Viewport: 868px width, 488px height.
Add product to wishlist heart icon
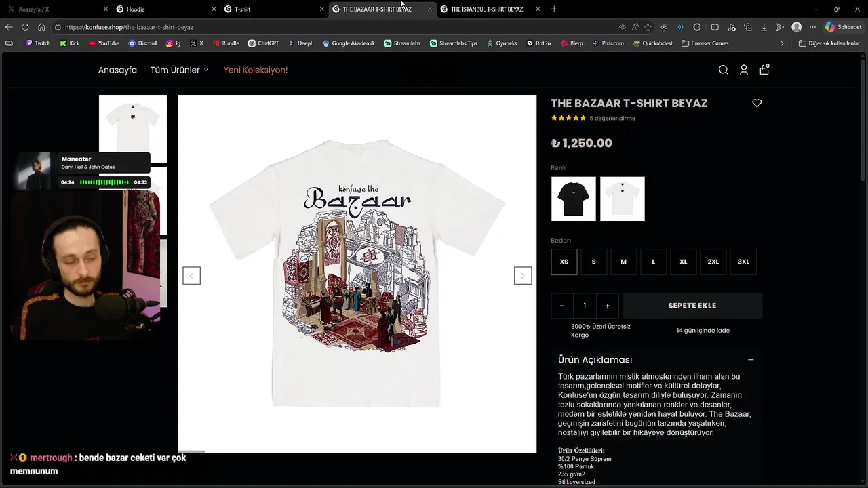[x=757, y=103]
